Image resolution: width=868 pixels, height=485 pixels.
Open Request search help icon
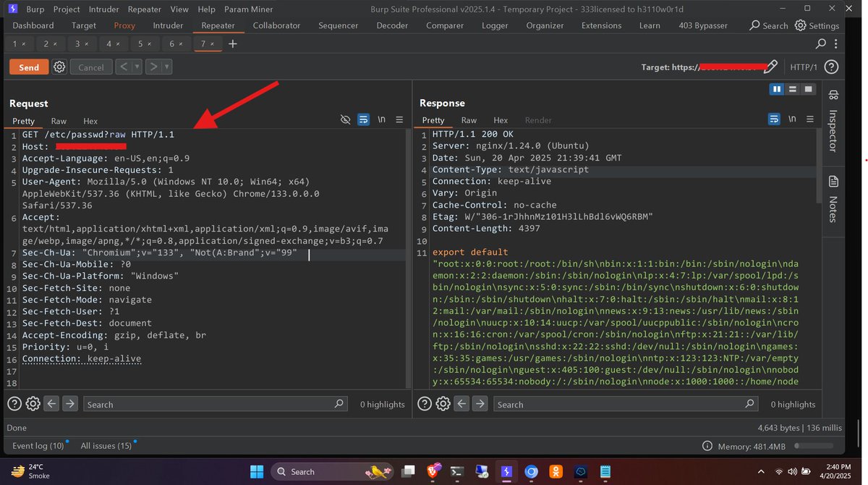(14, 404)
